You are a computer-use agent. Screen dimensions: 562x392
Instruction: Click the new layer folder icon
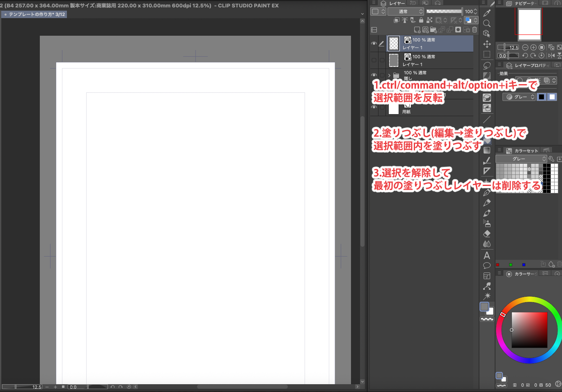(433, 30)
